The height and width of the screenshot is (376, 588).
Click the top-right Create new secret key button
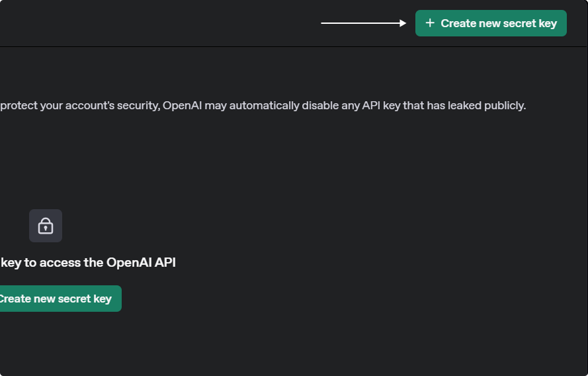point(491,23)
